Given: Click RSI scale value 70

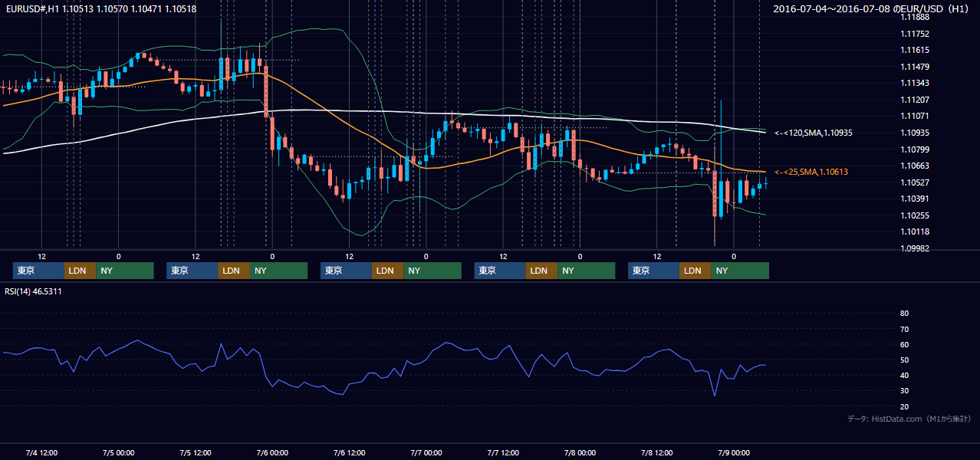Looking at the screenshot, I should (x=905, y=329).
